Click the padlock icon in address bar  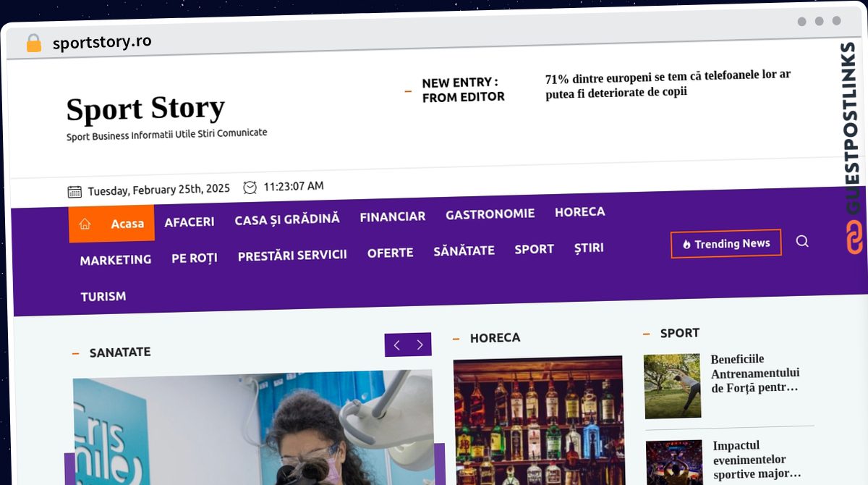(33, 43)
